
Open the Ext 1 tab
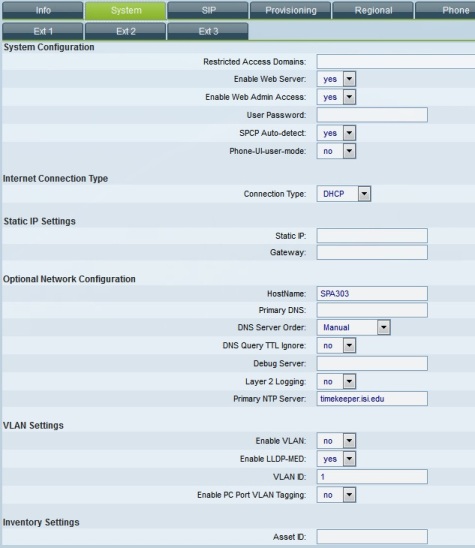(x=43, y=31)
